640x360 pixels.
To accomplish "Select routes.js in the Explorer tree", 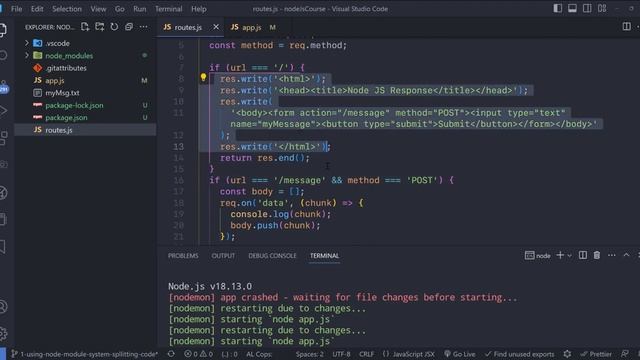I will pos(85,130).
